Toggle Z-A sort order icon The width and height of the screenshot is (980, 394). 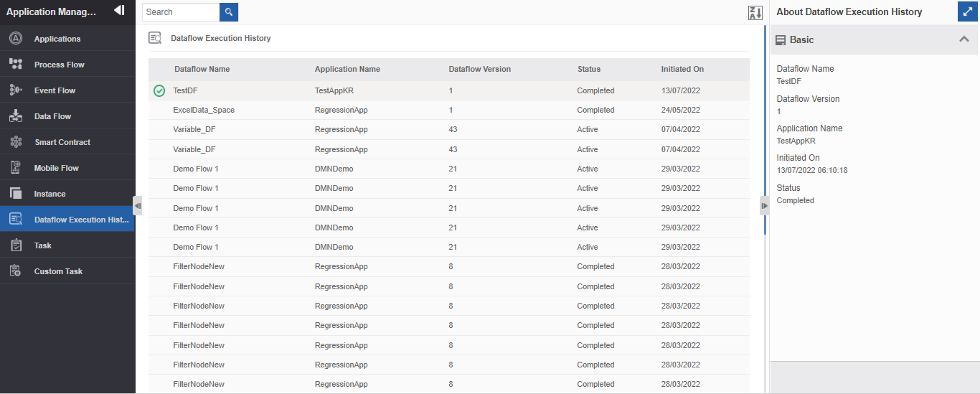click(755, 13)
